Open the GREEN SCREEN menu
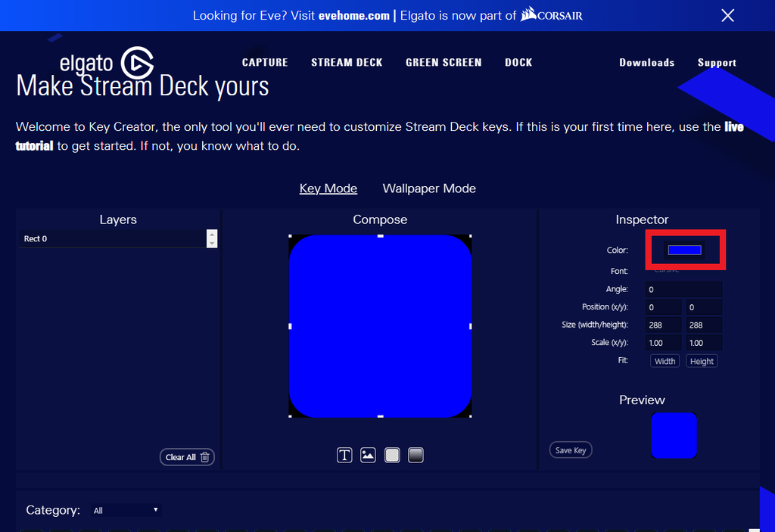The height and width of the screenshot is (532, 775). point(444,62)
